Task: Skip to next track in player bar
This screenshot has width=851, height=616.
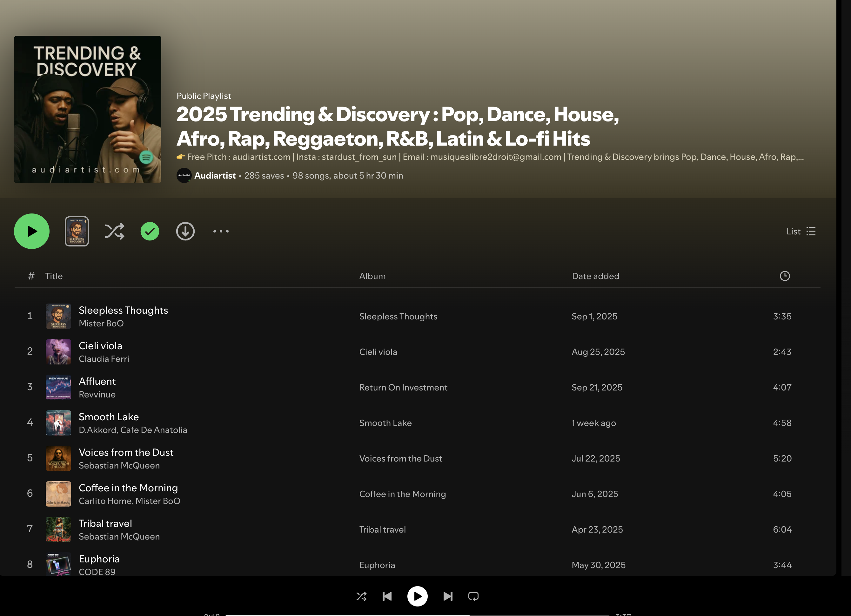Action: tap(448, 596)
